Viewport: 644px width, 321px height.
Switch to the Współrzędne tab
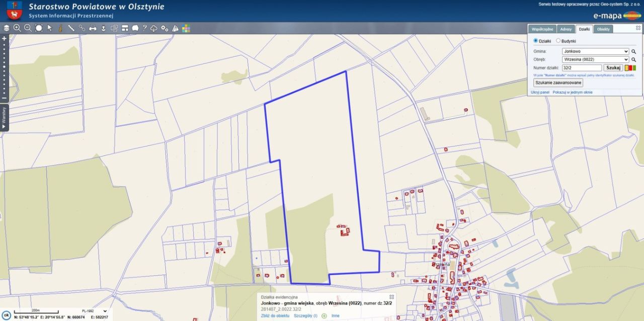pos(542,29)
